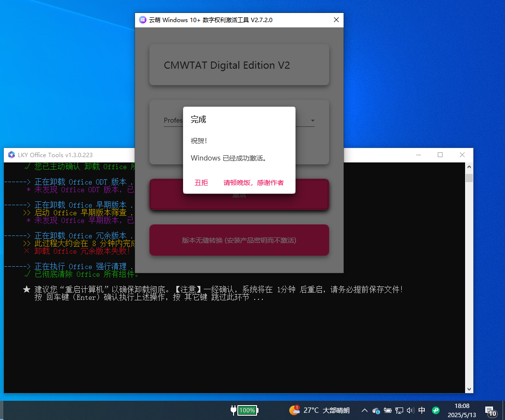The image size is (505, 420).
Task: Click the Show Desktop strip at taskbar edge
Action: pyautogui.click(x=504, y=410)
